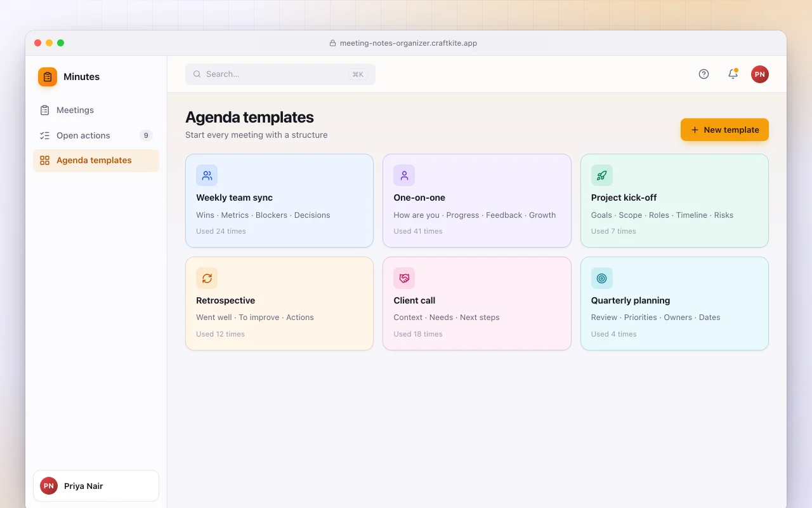Click 'Goals · Scope · Roles · Timeline · Risks' text
The width and height of the screenshot is (812, 508).
[x=662, y=215]
